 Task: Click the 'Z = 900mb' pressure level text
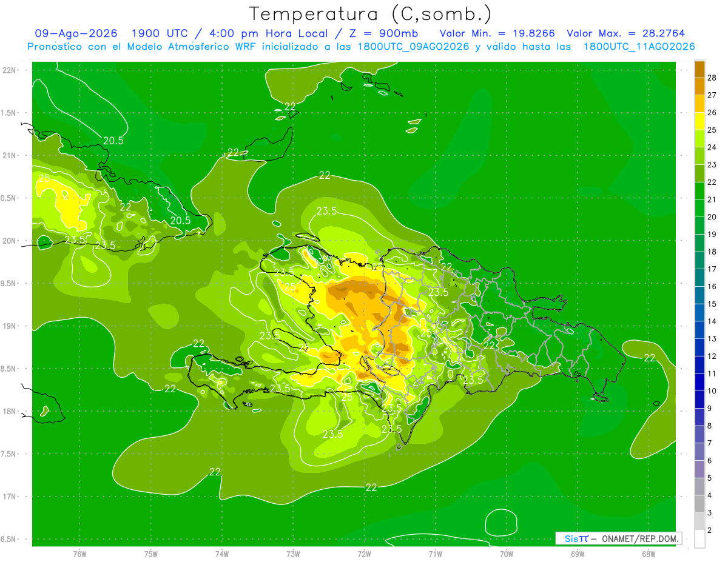tap(385, 33)
